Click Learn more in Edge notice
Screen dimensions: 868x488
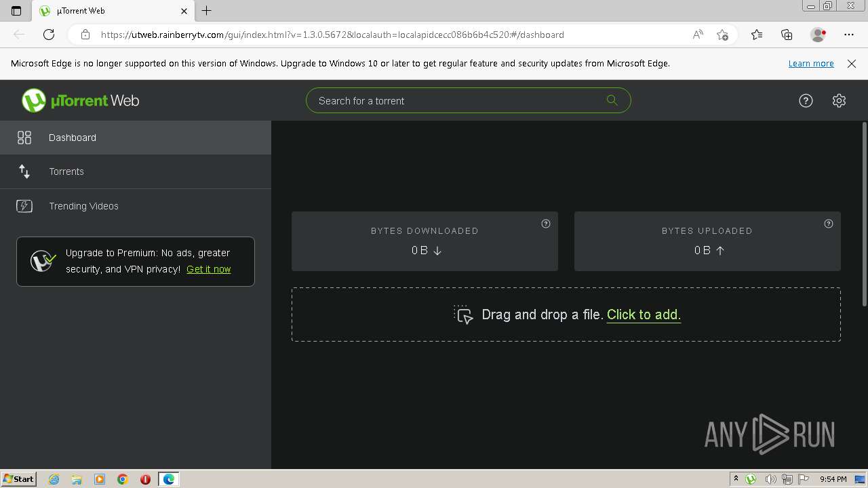[x=811, y=64]
